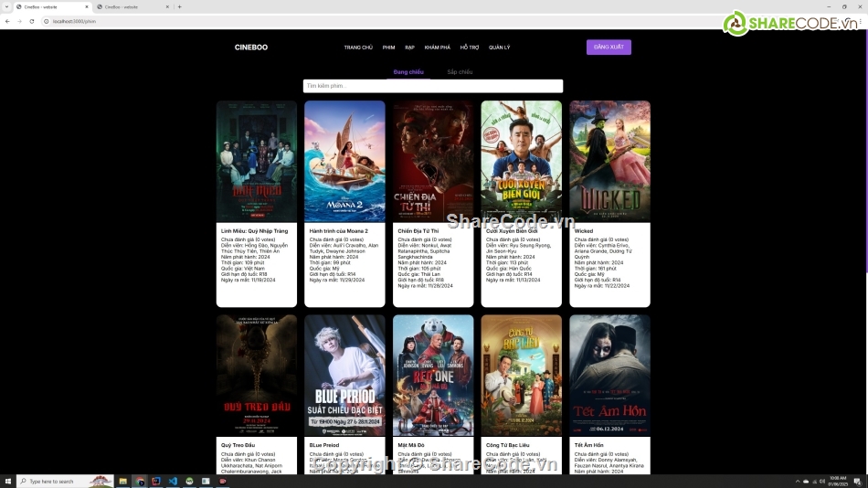Open the Tết Ám Hồn movie poster

[609, 376]
